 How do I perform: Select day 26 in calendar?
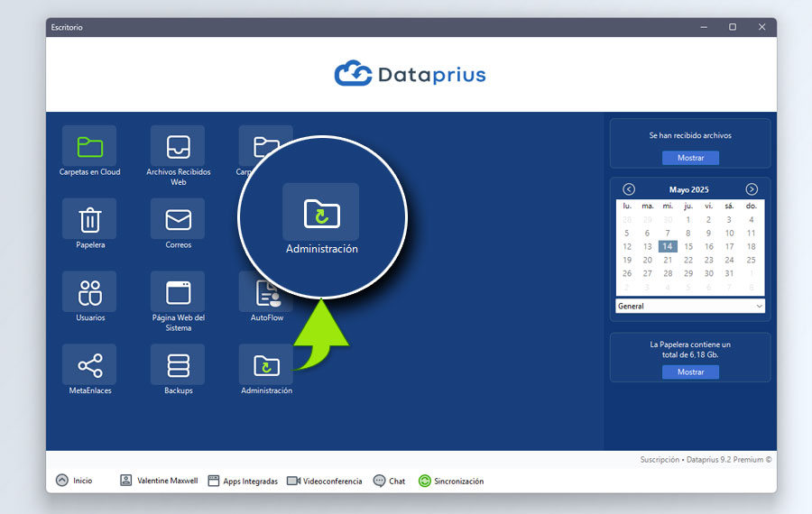pyautogui.click(x=627, y=273)
